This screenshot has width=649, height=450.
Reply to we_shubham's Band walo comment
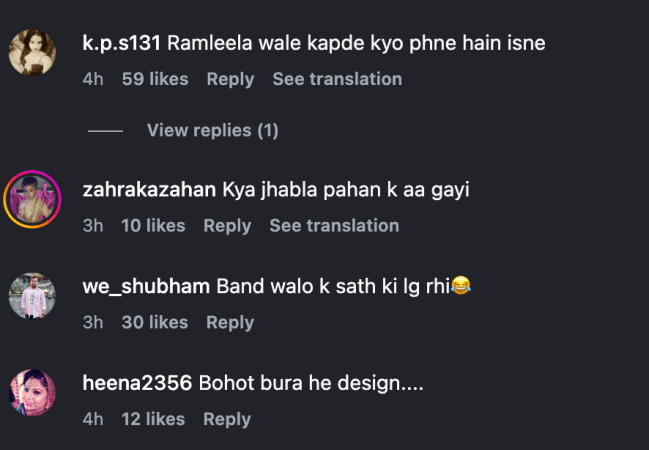click(x=230, y=322)
